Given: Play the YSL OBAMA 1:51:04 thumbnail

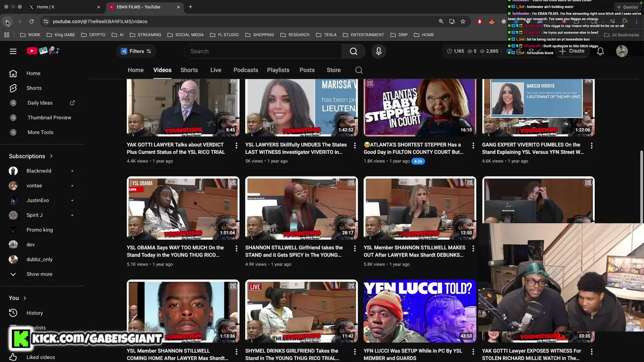Looking at the screenshot, I should click(x=183, y=208).
